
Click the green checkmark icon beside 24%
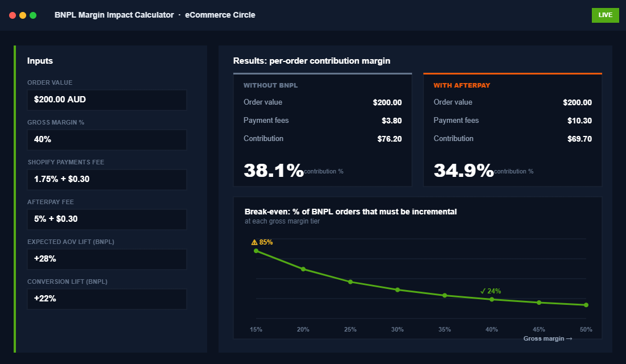[x=482, y=291]
